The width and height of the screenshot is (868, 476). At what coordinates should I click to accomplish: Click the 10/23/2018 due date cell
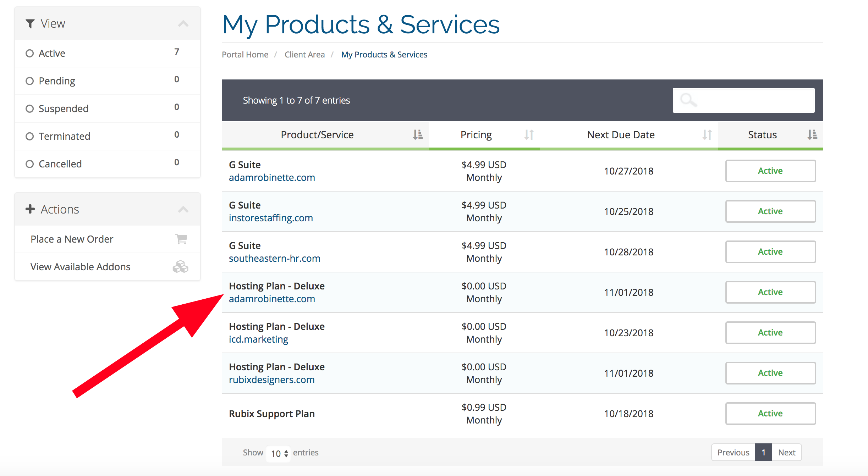tap(628, 333)
